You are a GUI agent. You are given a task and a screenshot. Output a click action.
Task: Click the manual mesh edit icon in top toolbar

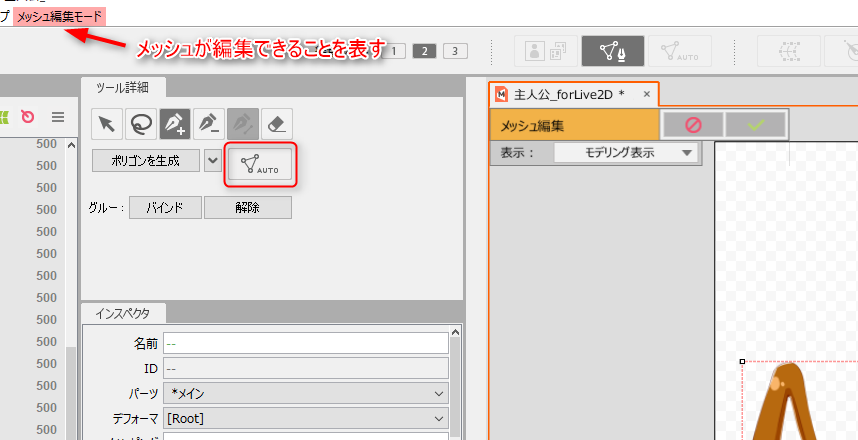point(613,51)
